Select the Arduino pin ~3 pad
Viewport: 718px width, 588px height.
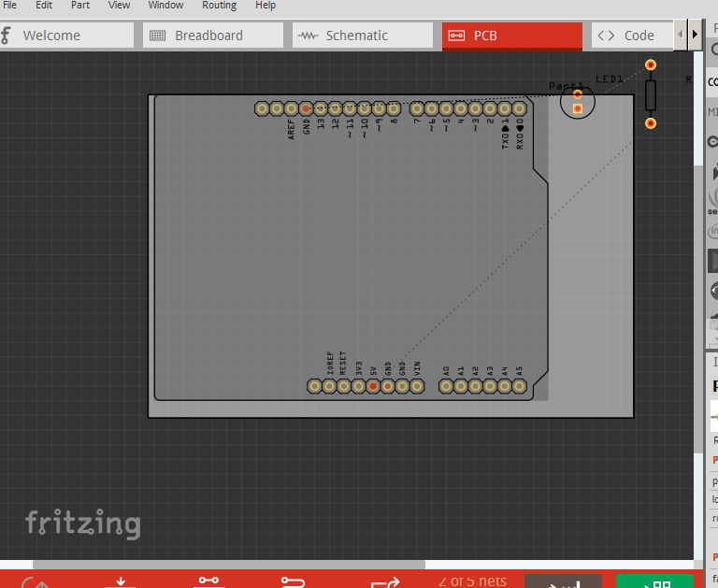475,109
